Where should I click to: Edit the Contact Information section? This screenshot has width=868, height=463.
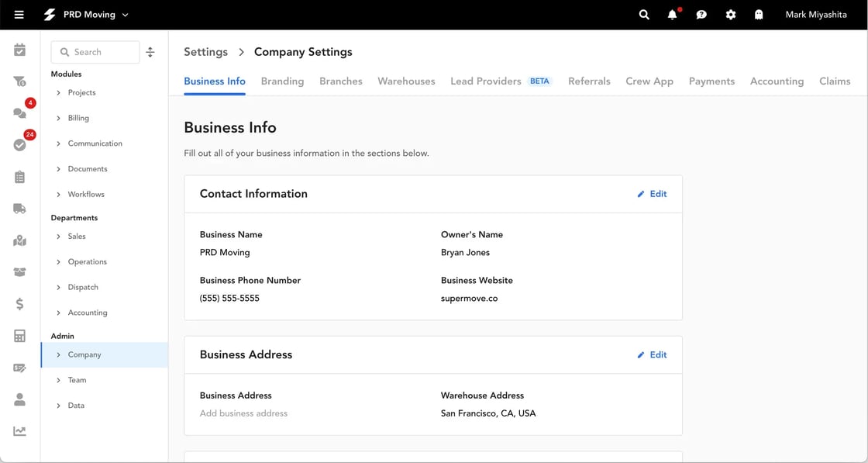point(651,194)
